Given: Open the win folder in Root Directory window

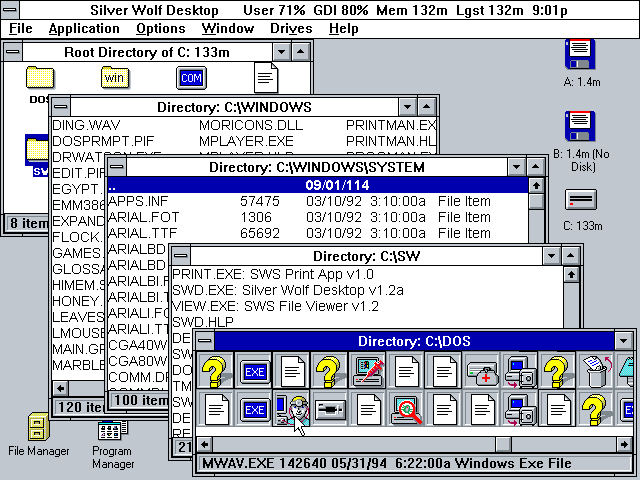Looking at the screenshot, I should [115, 78].
